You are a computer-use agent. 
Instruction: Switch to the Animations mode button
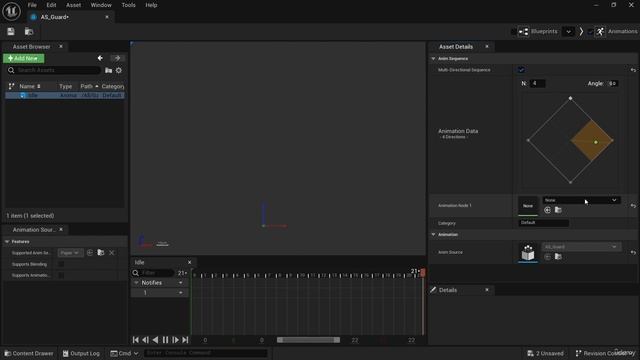point(616,31)
